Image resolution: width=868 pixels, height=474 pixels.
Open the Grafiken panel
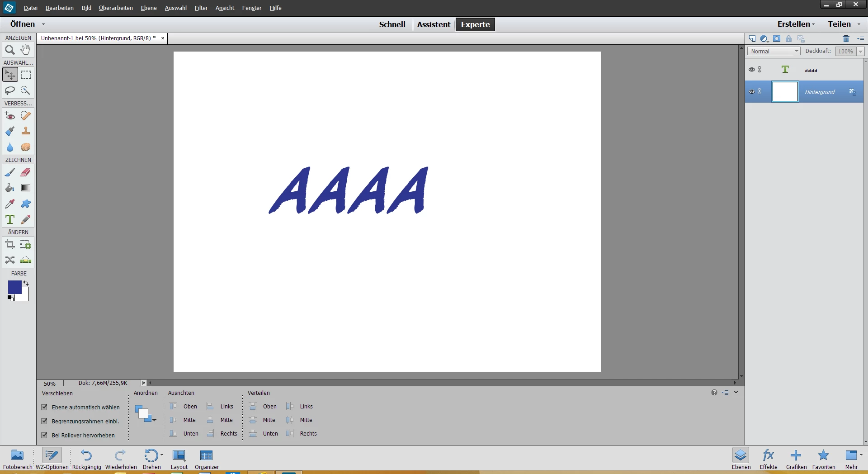pos(796,459)
